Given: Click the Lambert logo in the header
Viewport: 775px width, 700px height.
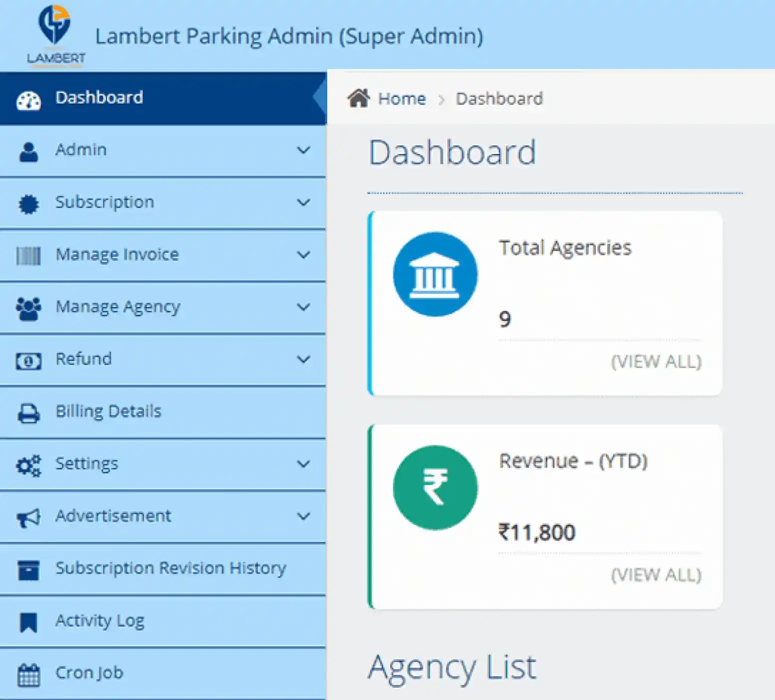Looking at the screenshot, I should point(56,35).
